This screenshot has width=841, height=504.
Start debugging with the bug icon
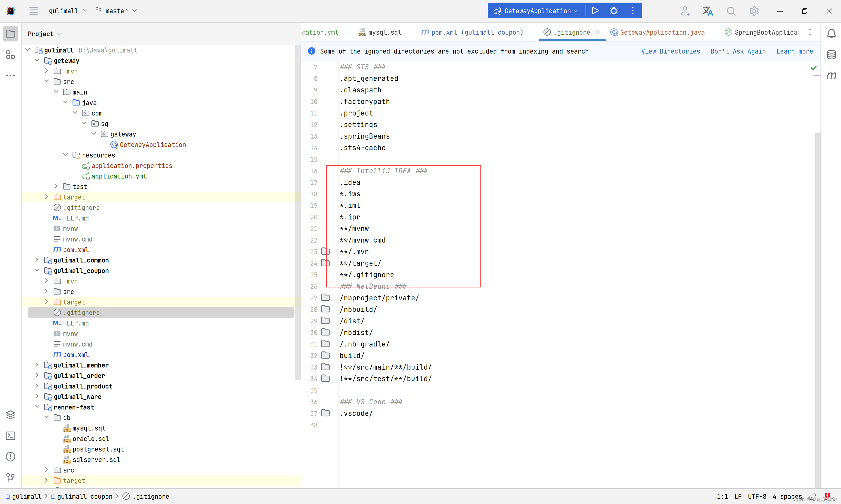(x=614, y=11)
